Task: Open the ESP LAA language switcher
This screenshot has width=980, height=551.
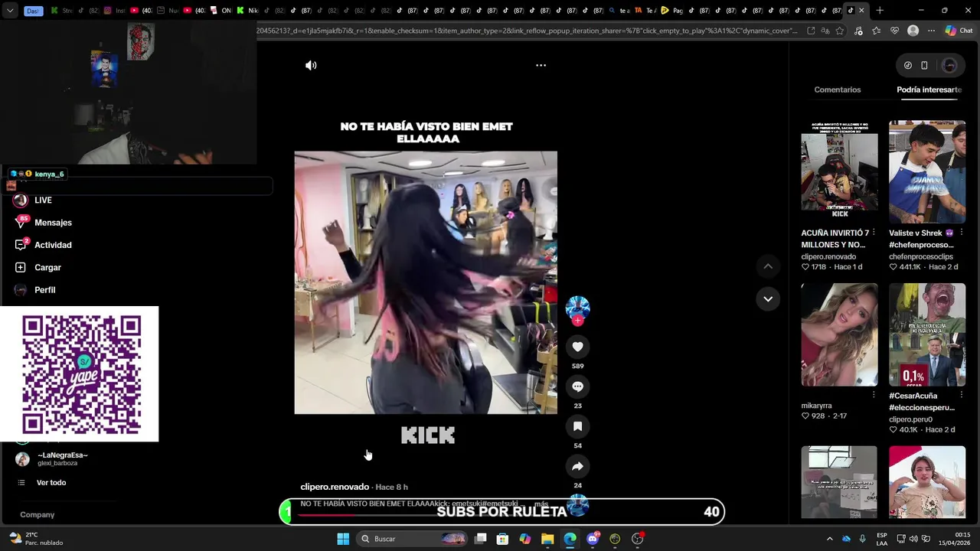Action: (882, 539)
